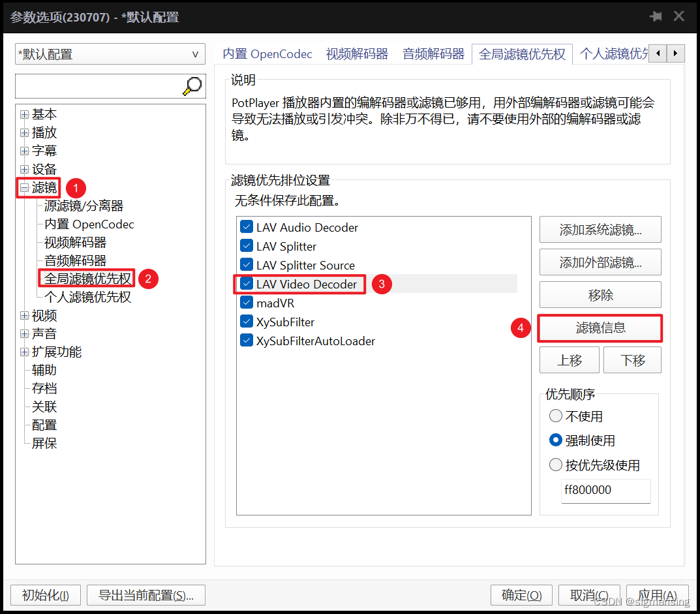The image size is (700, 614).
Task: Toggle the XySubFilter checkbox
Action: tap(247, 321)
